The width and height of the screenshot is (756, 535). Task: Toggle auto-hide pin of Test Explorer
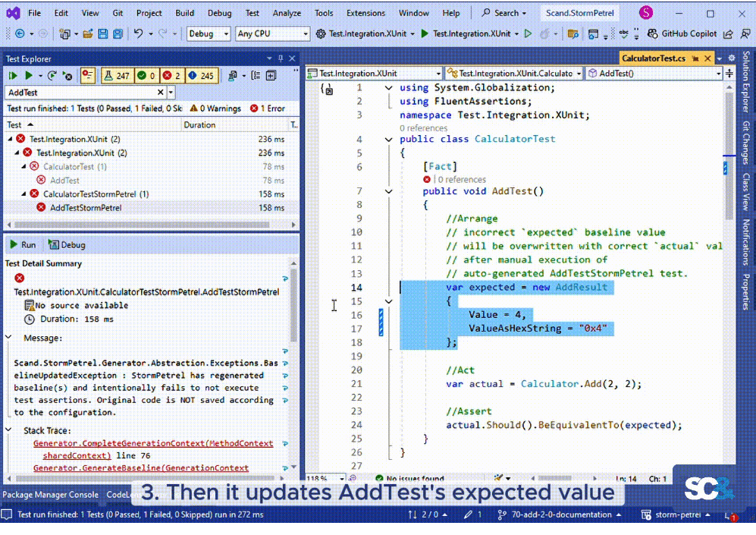pyautogui.click(x=281, y=58)
